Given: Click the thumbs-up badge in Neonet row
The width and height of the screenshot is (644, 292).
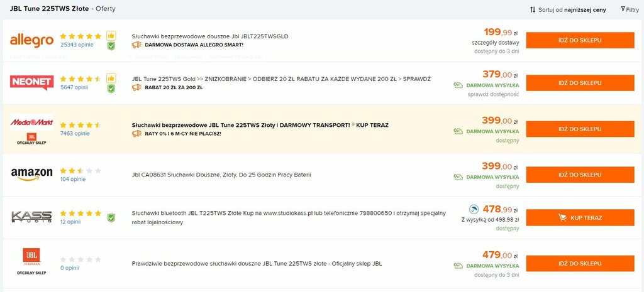Looking at the screenshot, I should (111, 78).
